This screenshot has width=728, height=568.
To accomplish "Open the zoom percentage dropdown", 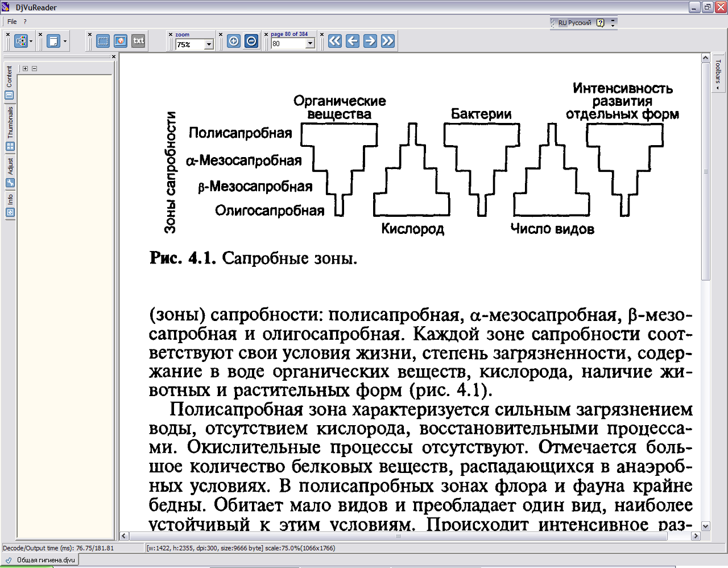I will tap(209, 44).
